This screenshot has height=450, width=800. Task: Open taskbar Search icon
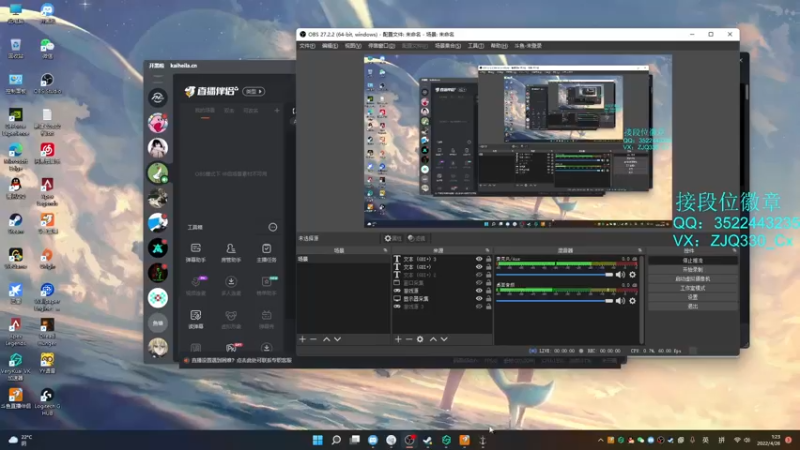coord(336,440)
